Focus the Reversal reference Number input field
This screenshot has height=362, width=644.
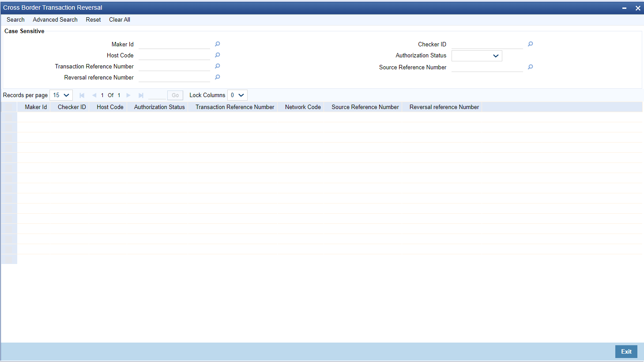pyautogui.click(x=174, y=77)
